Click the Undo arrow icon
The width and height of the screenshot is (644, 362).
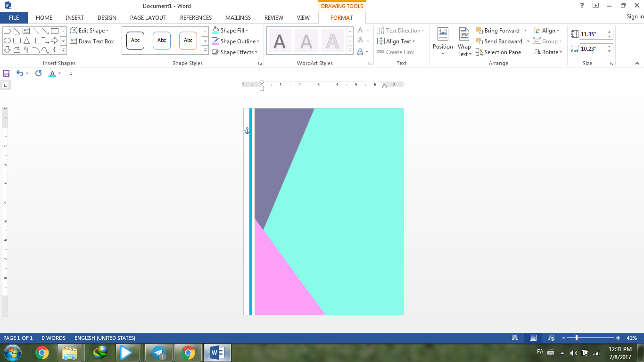point(19,74)
